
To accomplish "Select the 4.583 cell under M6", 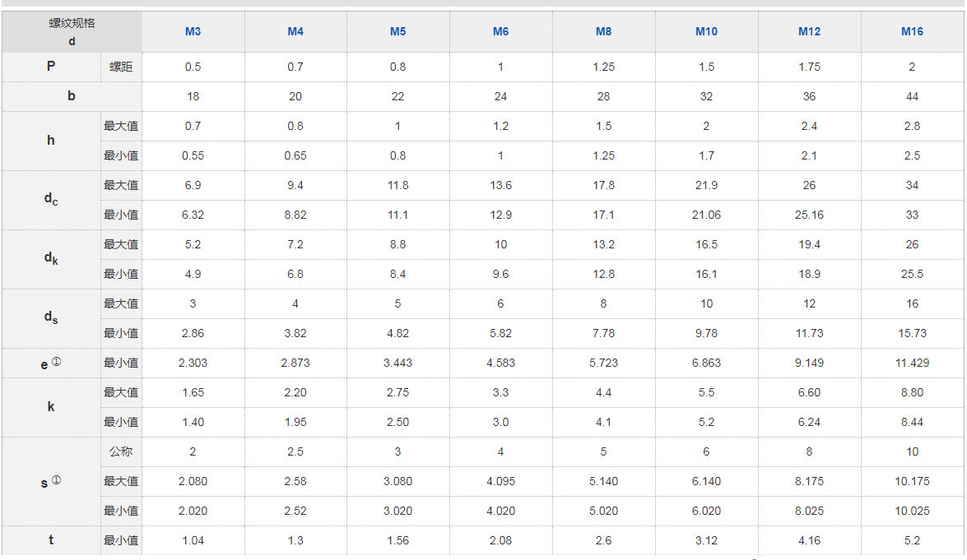I will coord(500,363).
